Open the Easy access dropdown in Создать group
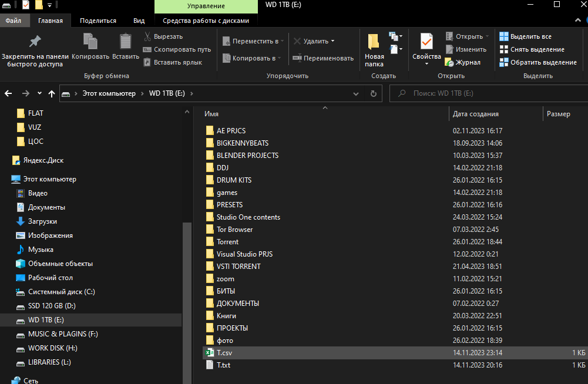This screenshot has width=588, height=384. tap(396, 49)
